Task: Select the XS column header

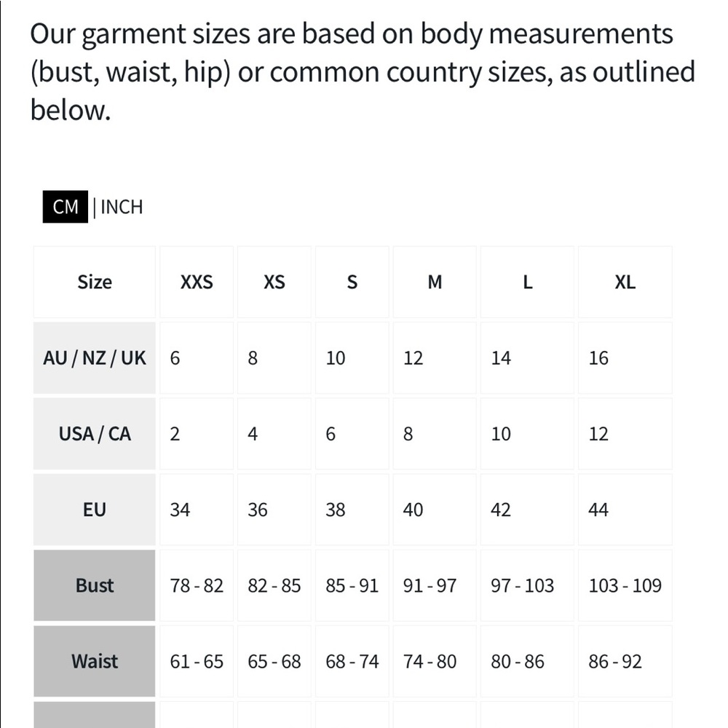Action: [274, 282]
